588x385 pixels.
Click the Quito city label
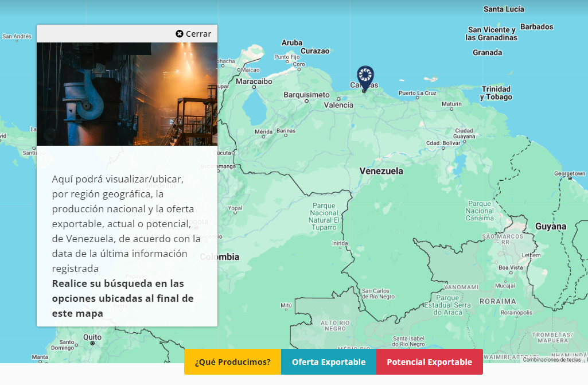92,337
